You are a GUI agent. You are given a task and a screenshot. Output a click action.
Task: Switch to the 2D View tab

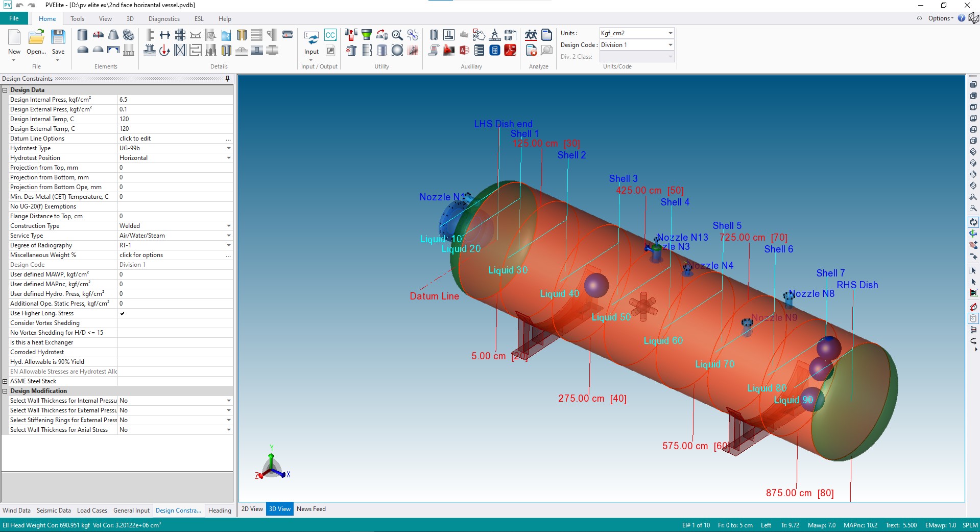pyautogui.click(x=252, y=509)
